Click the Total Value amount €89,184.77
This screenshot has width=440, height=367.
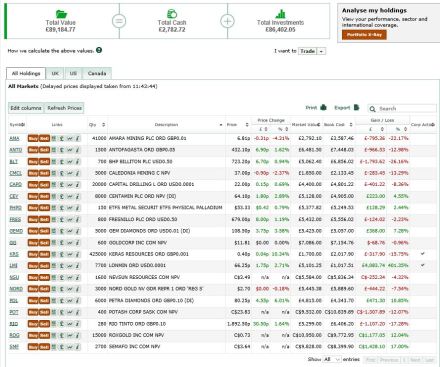point(60,30)
